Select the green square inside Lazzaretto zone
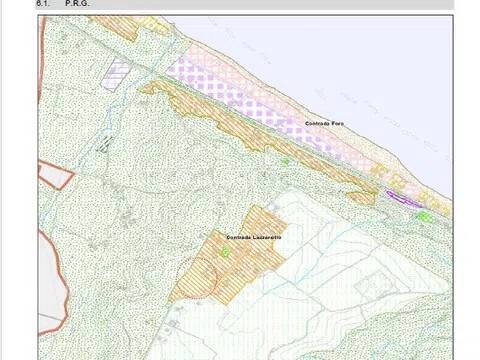 pyautogui.click(x=226, y=251)
